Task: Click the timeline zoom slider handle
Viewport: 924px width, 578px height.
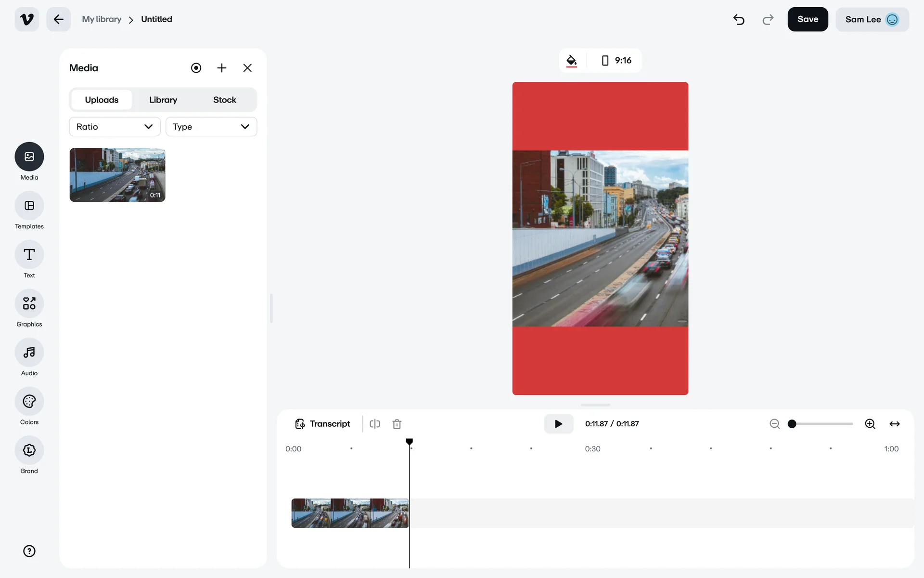Action: click(792, 424)
